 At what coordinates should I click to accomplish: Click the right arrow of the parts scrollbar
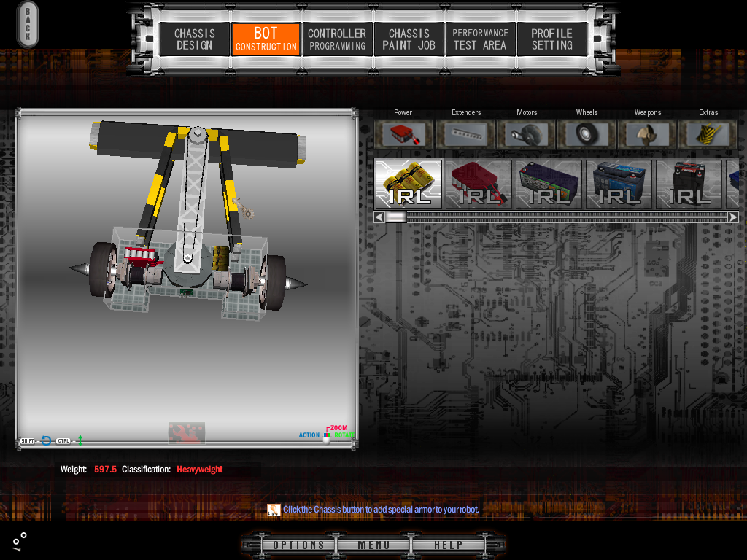[733, 217]
